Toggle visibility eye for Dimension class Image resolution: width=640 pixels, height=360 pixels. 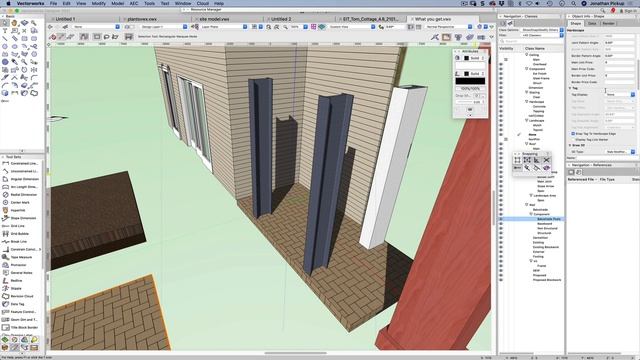(501, 88)
